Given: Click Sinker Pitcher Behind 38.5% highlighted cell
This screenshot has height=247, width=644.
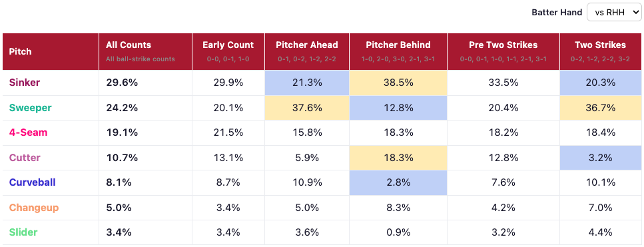Looking at the screenshot, I should click(x=398, y=83).
